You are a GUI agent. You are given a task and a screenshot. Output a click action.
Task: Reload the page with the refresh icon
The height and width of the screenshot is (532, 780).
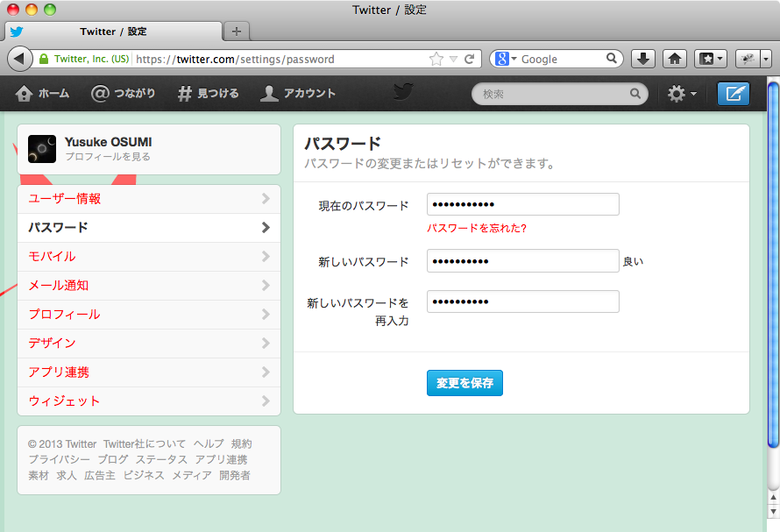(x=469, y=60)
